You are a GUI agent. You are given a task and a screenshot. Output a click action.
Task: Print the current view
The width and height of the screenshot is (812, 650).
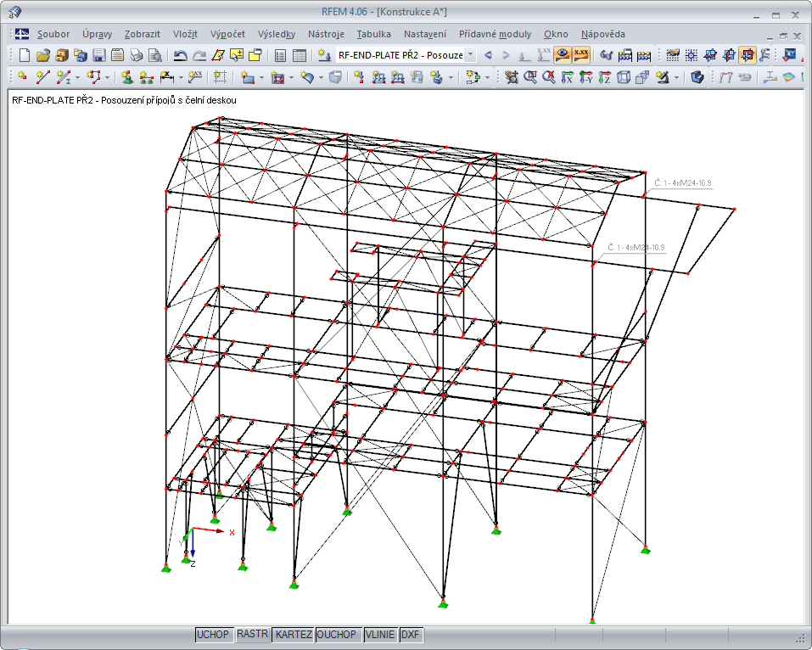(136, 55)
